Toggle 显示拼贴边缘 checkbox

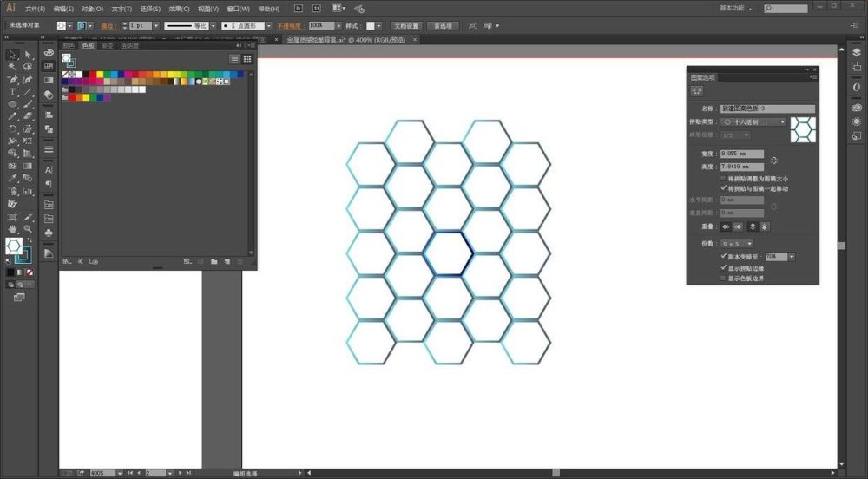(x=724, y=268)
